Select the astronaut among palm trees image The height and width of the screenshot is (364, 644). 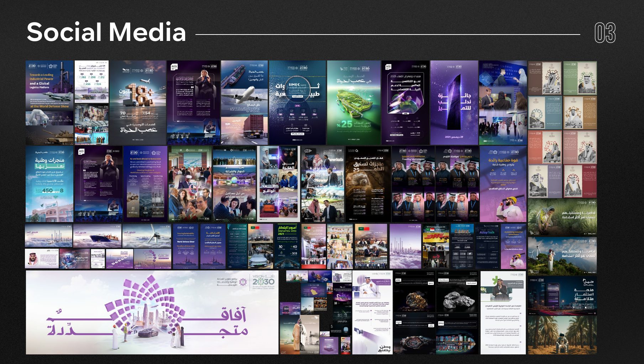(562, 335)
